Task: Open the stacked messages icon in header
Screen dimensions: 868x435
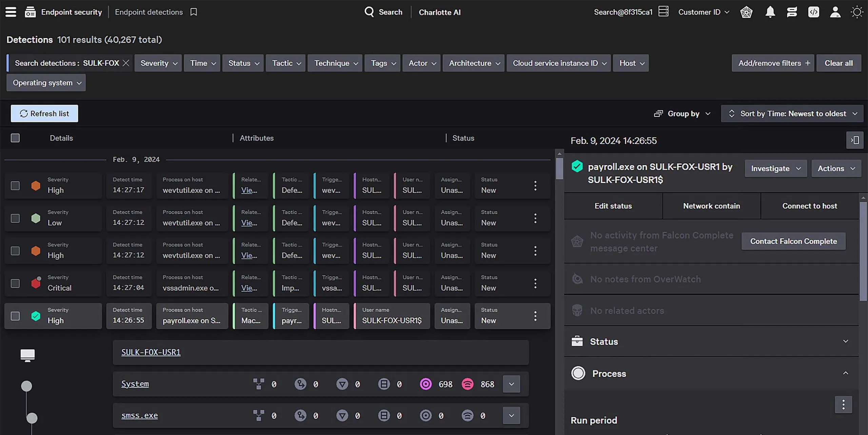Action: [x=792, y=12]
